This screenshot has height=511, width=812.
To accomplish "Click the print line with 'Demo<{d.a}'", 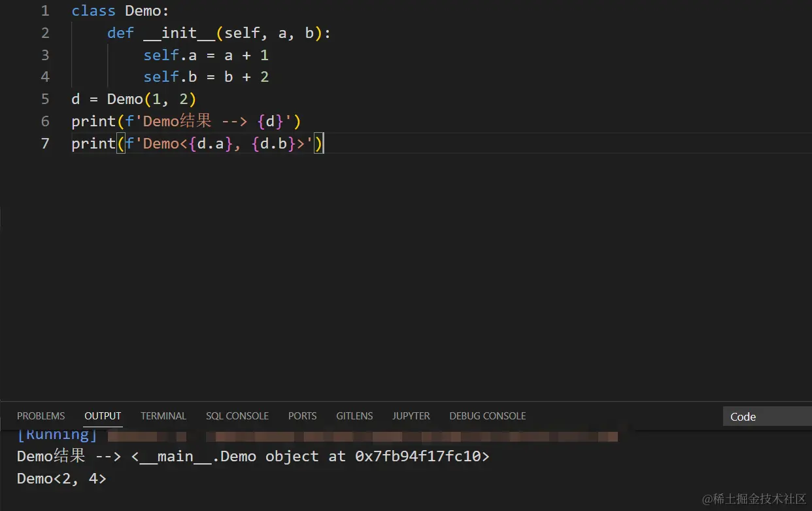I will [x=197, y=143].
